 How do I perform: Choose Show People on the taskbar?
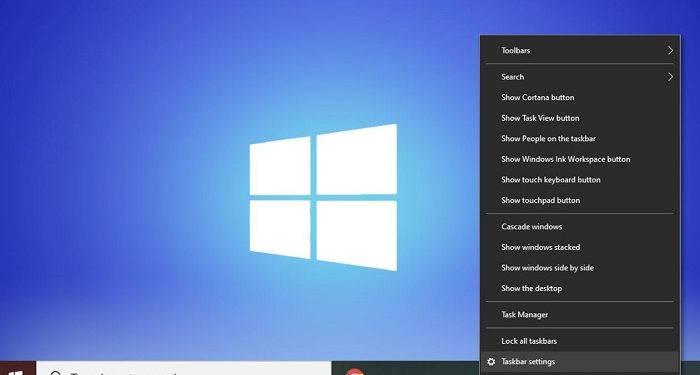580,138
